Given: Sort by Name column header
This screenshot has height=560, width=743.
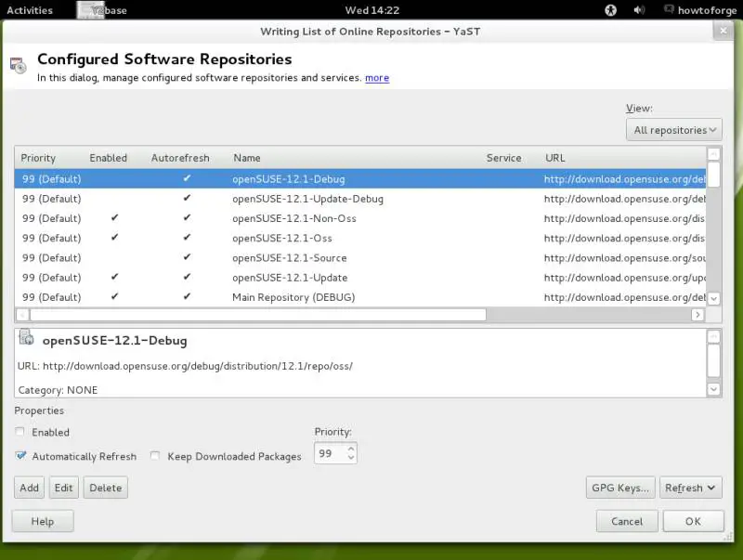Looking at the screenshot, I should point(247,158).
